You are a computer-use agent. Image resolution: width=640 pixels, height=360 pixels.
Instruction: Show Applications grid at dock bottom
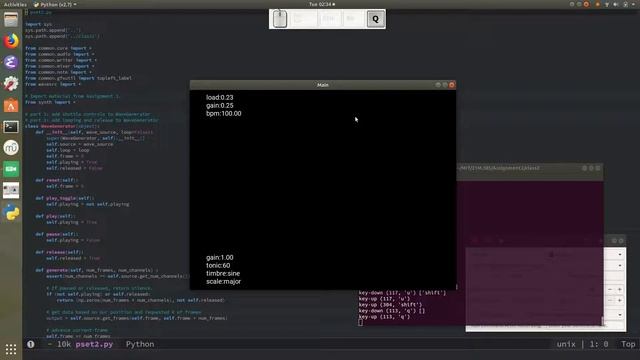click(11, 349)
